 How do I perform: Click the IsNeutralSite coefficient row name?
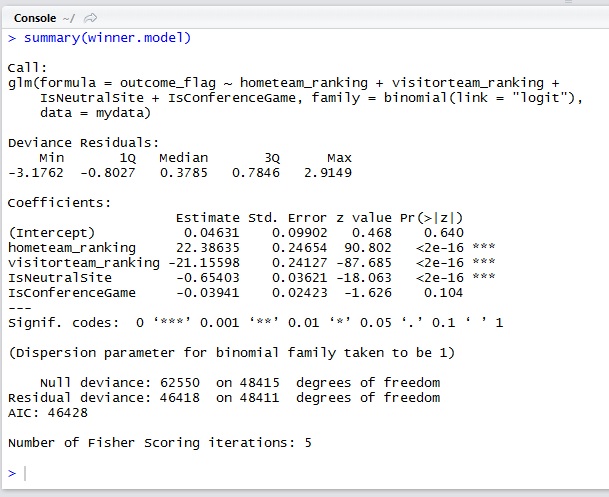click(x=60, y=278)
